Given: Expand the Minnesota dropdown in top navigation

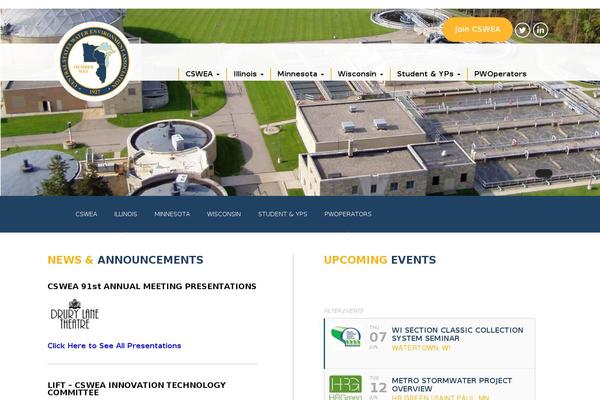Looking at the screenshot, I should [300, 74].
